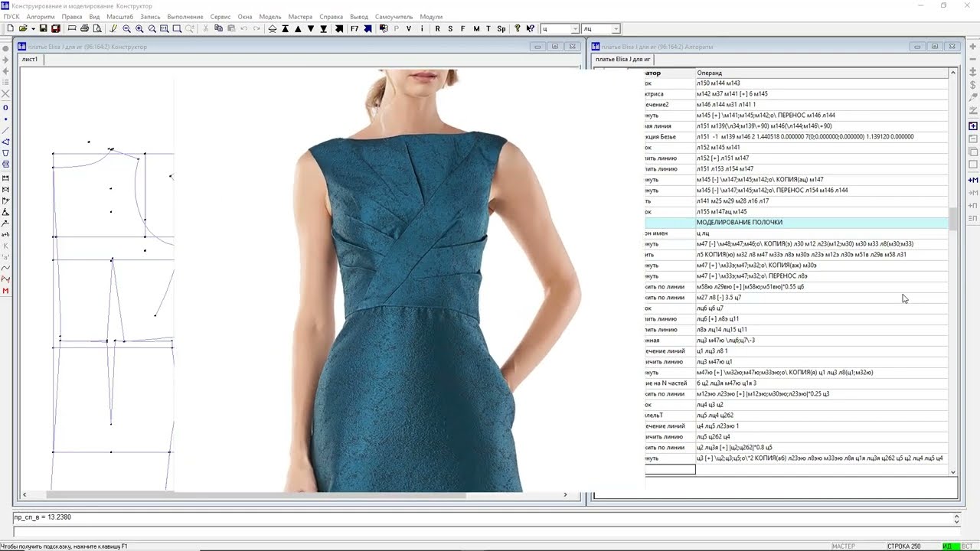980x551 pixels.
Task: Select the red M tool in left sidebar
Action: [x=6, y=291]
